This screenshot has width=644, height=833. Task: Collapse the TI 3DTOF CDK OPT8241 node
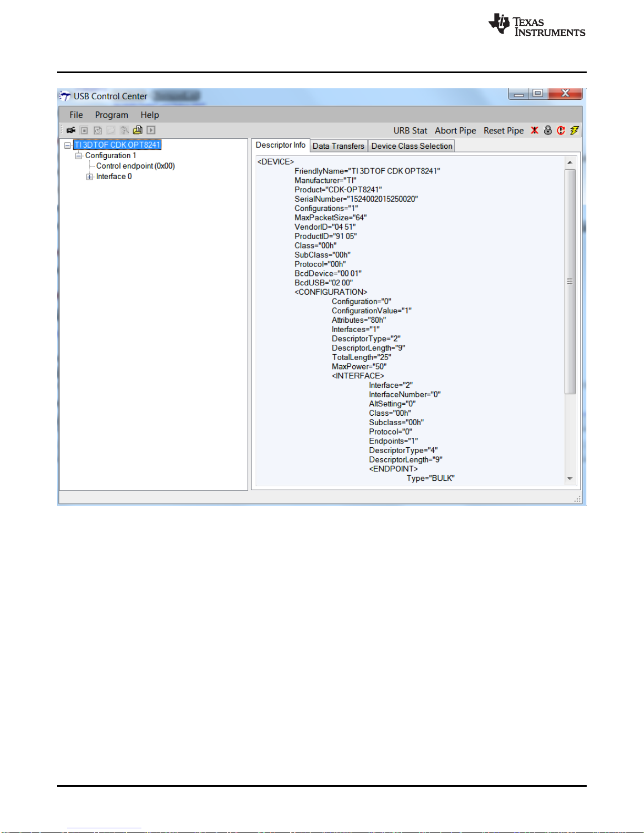click(67, 145)
